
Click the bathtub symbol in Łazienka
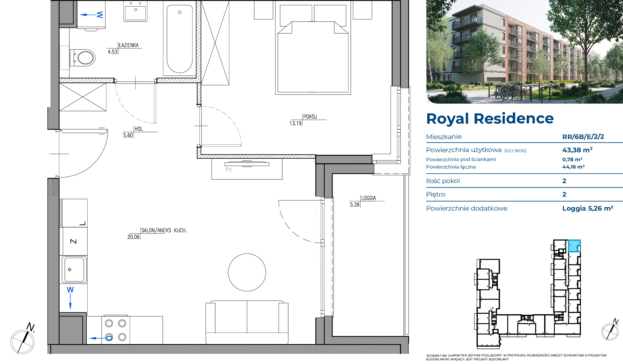180,39
